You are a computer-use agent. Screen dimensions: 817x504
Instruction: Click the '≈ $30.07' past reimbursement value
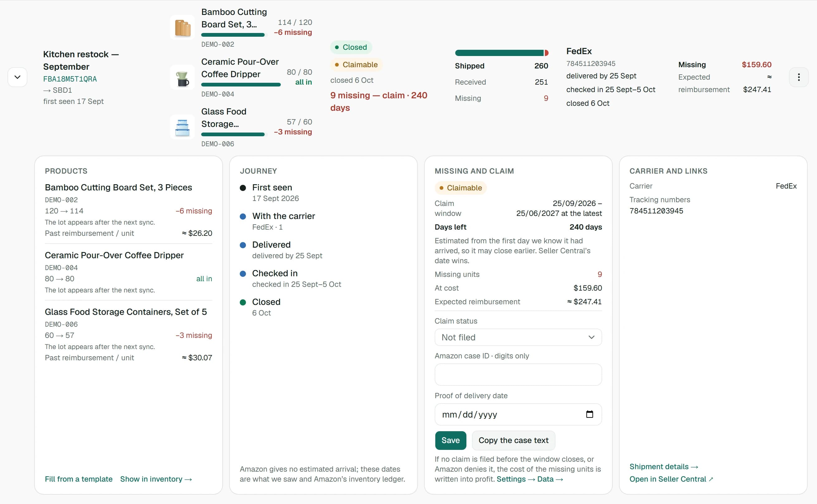[x=197, y=358]
